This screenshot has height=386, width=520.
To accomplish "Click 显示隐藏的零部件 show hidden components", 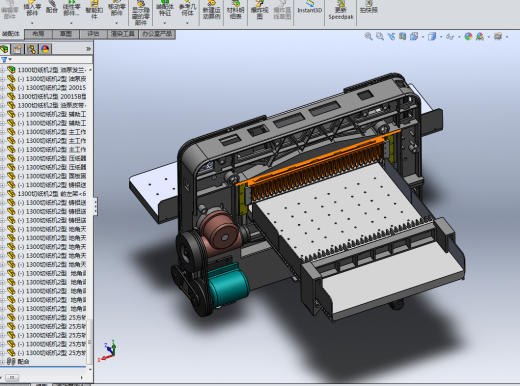I will pos(141,13).
